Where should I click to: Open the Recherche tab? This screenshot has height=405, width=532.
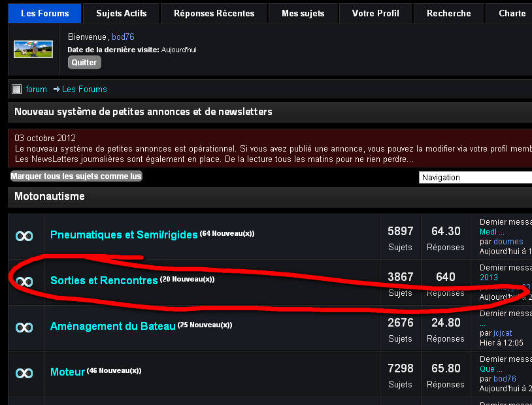click(448, 13)
